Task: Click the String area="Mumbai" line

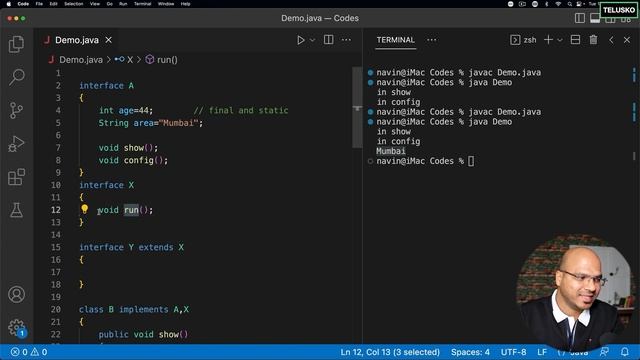Action: [150, 123]
